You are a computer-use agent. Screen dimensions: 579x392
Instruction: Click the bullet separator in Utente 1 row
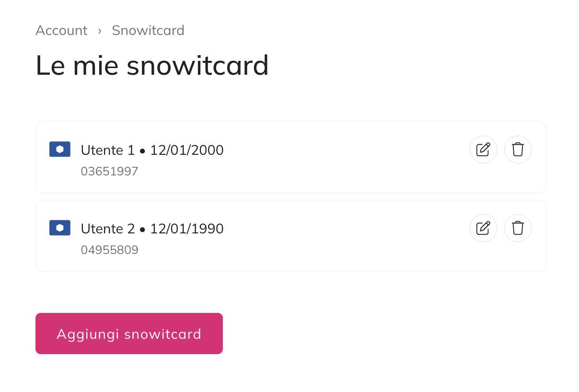pos(142,151)
